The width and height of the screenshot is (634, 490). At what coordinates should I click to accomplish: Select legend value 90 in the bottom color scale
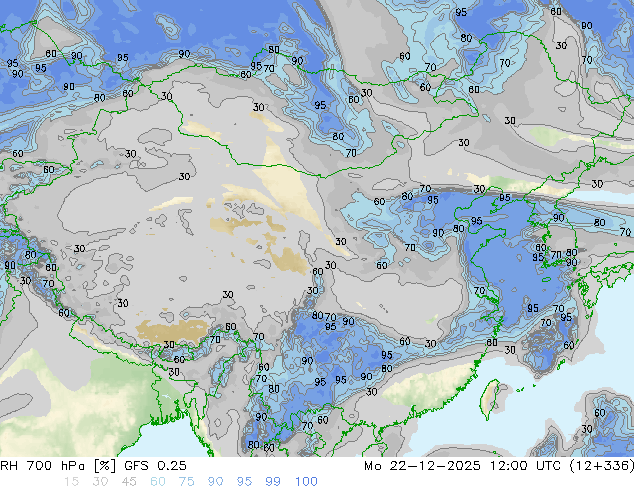(215, 482)
